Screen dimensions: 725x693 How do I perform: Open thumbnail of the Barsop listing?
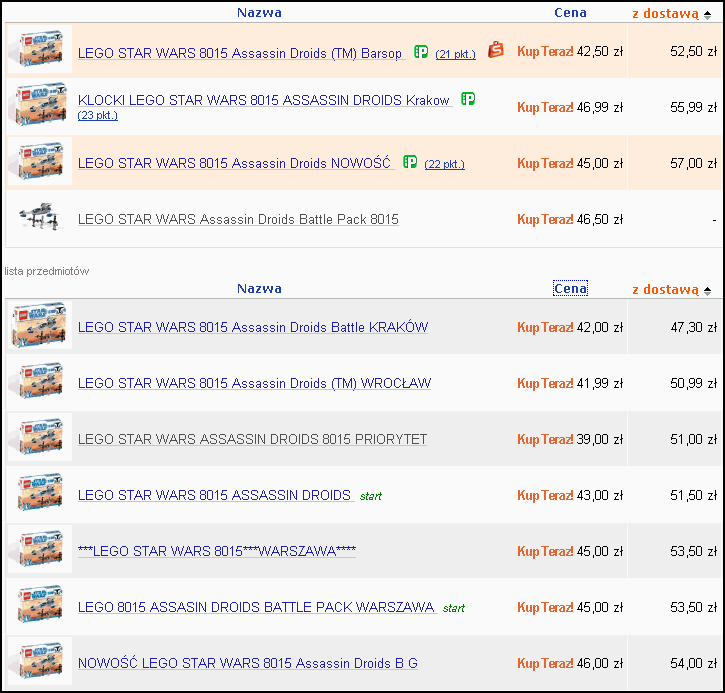point(40,49)
